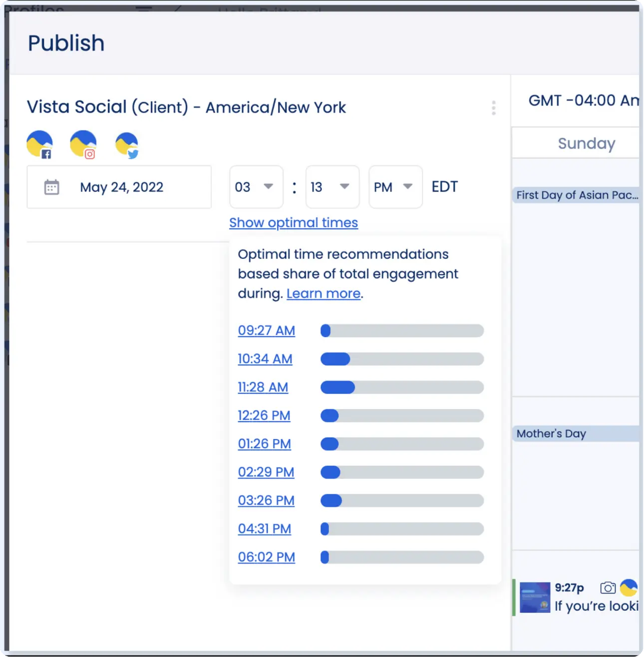This screenshot has width=644, height=657.
Task: Open the three-dot options menu
Action: point(493,108)
